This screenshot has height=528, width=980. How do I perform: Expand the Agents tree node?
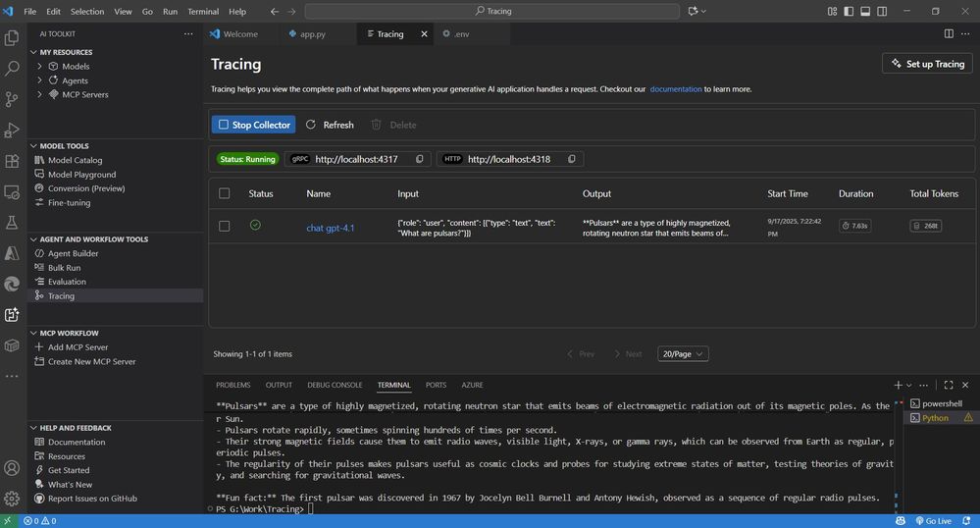(40, 80)
